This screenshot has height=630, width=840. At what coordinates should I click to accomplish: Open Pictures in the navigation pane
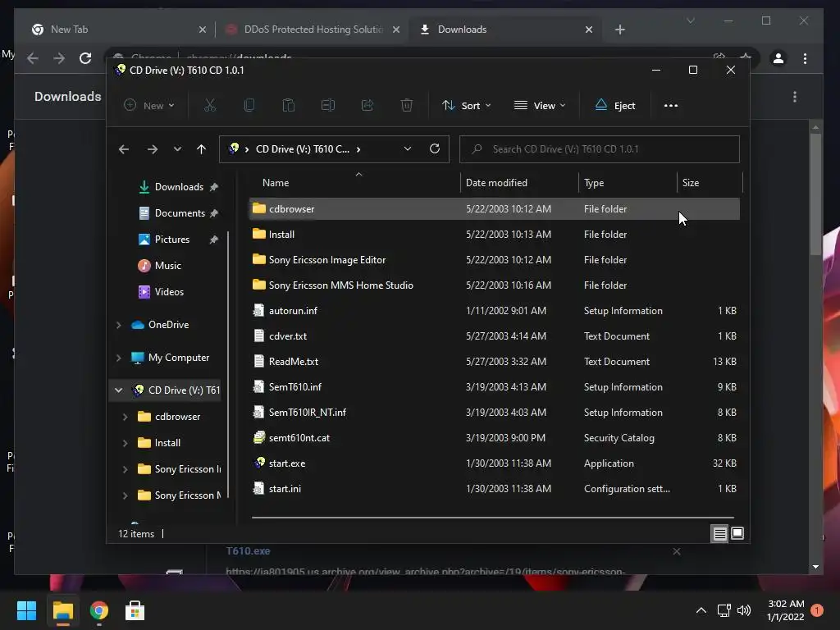click(x=171, y=240)
